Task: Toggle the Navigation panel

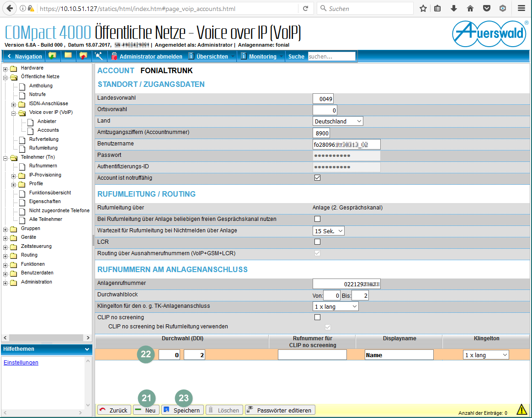Action: pyautogui.click(x=24, y=56)
